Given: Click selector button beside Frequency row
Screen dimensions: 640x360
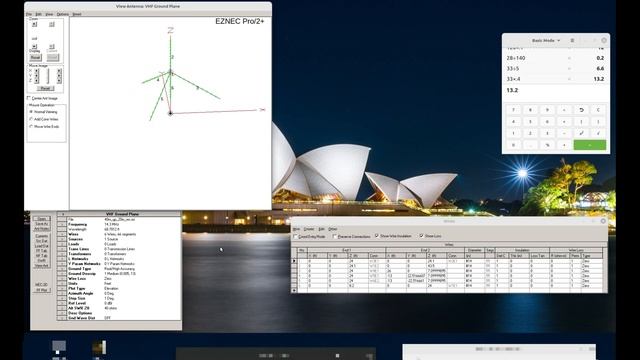Looking at the screenshot, I should (62, 224).
